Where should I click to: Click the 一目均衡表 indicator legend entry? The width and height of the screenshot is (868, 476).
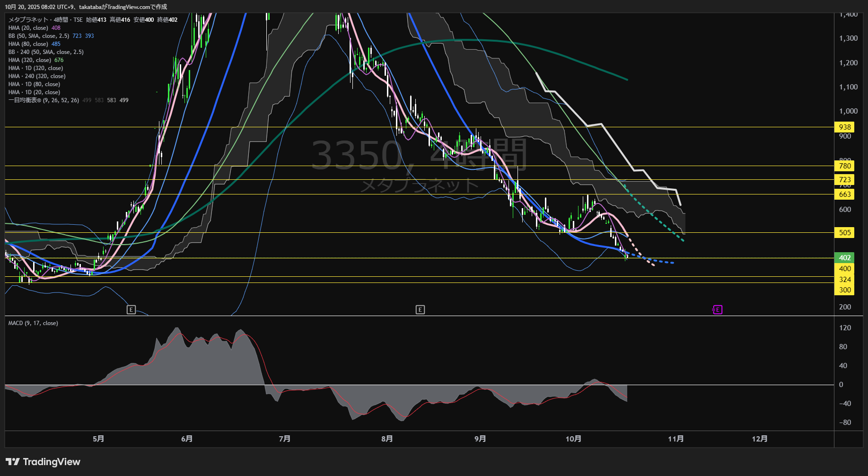pyautogui.click(x=44, y=100)
